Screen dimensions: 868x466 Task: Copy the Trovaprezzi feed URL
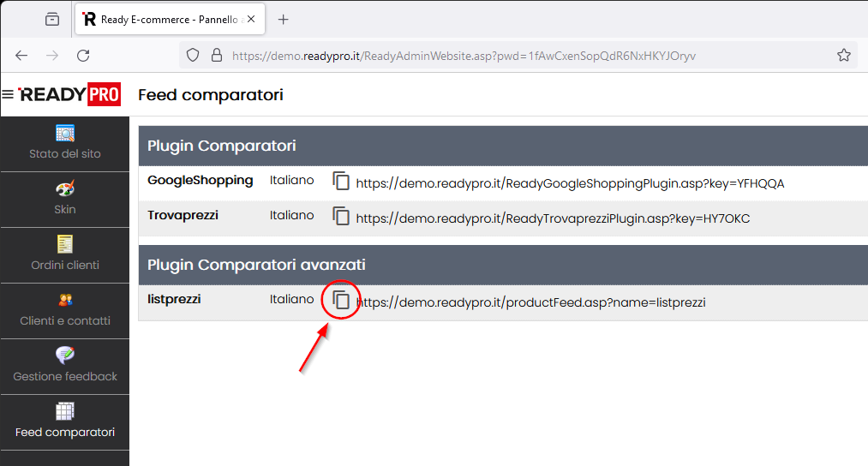341,216
